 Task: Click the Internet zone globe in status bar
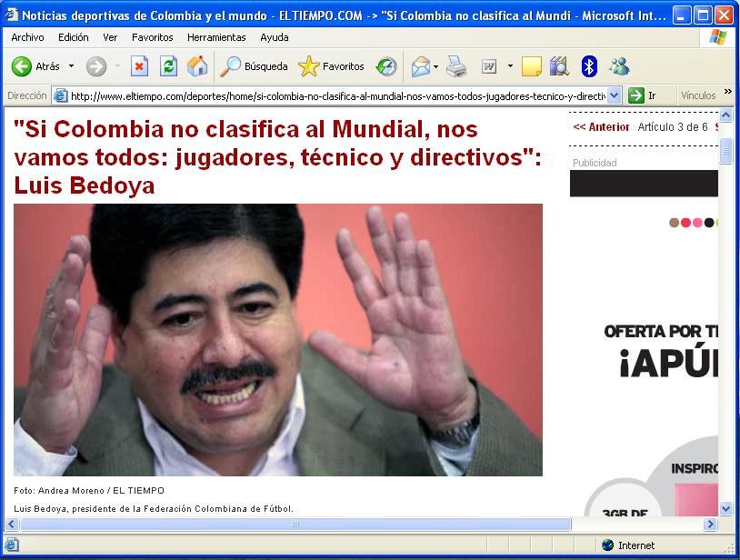pos(607,545)
